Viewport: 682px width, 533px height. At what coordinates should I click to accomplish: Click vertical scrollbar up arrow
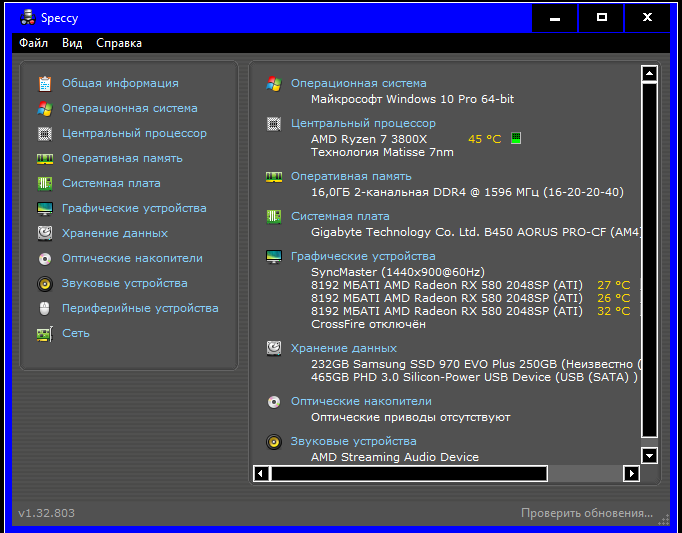click(x=649, y=74)
